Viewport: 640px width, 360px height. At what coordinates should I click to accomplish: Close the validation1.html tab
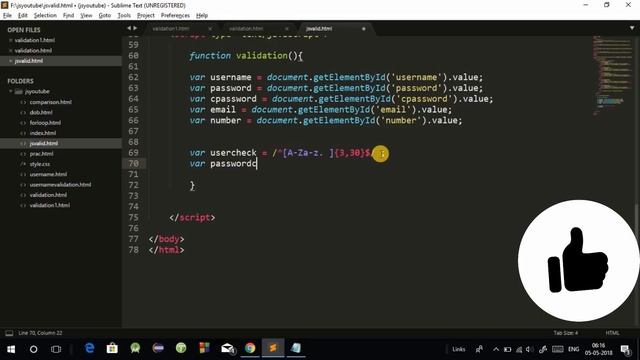coord(210,29)
